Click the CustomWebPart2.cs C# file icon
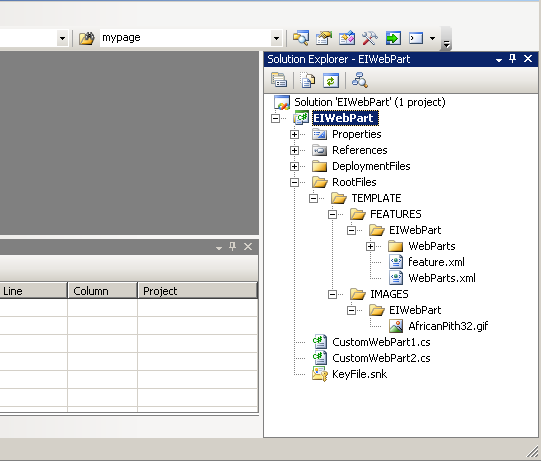 coord(319,358)
